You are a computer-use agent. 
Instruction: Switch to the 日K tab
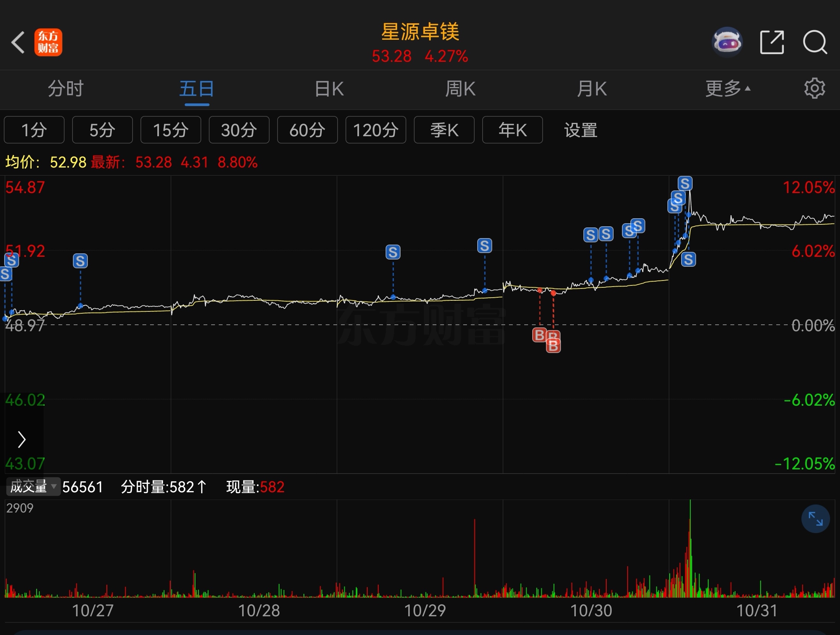coord(329,89)
